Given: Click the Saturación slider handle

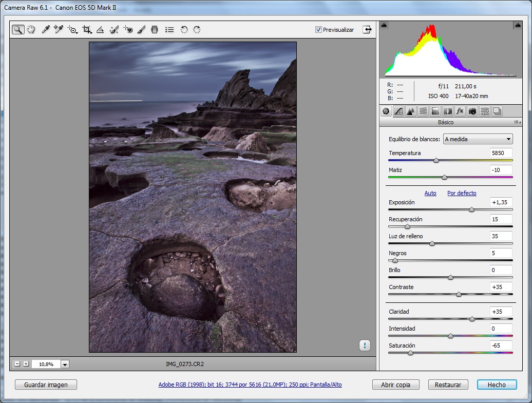Looking at the screenshot, I should 410,353.
